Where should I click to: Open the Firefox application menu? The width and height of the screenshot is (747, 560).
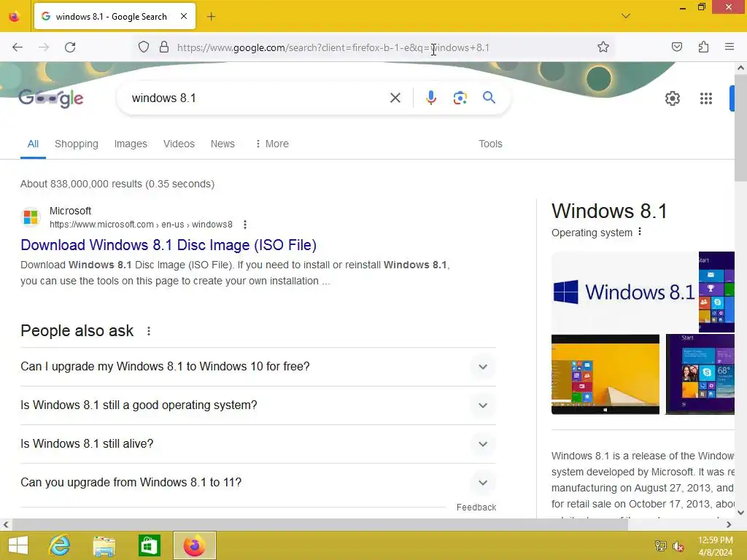tap(729, 47)
